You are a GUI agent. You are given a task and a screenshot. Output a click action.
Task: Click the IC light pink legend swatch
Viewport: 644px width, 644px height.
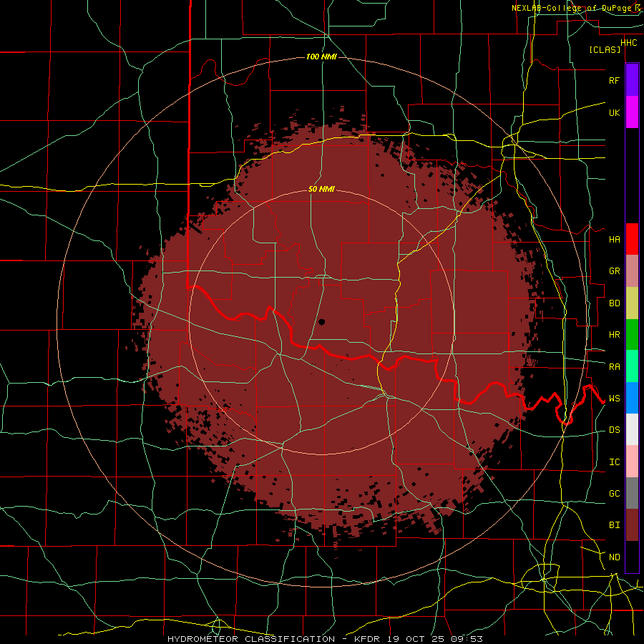632,462
